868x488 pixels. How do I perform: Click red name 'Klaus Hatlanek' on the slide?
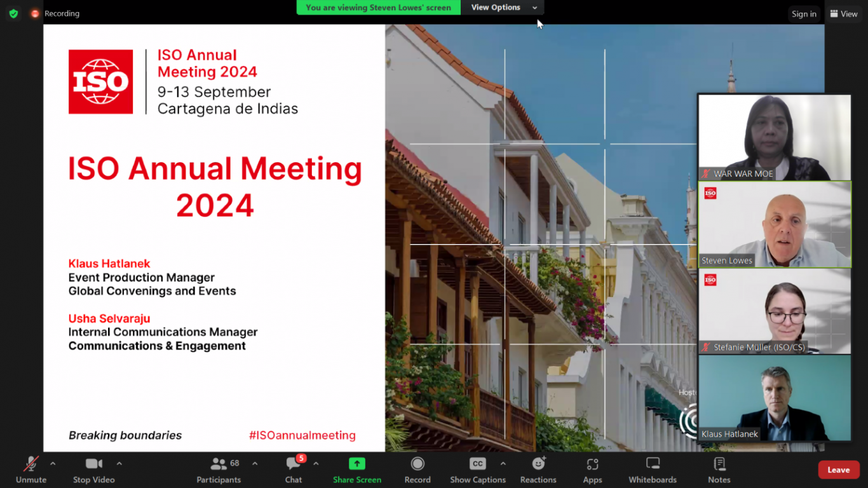point(109,263)
